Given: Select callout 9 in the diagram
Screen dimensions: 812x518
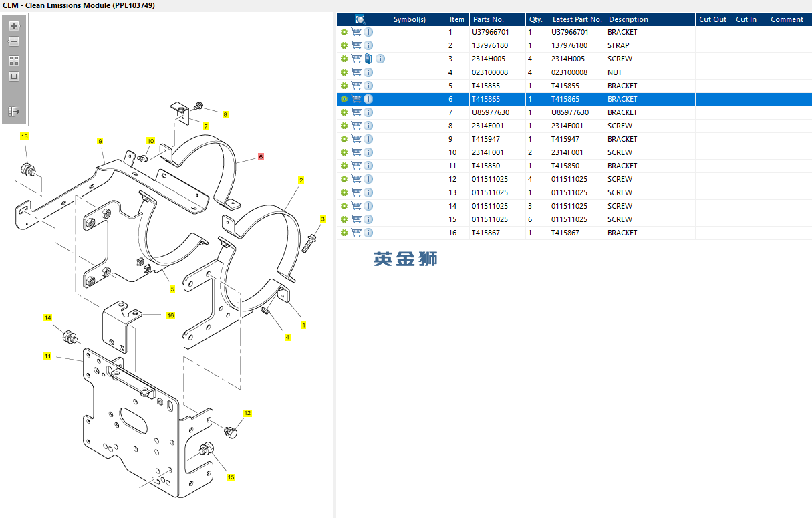Looking at the screenshot, I should tap(100, 141).
